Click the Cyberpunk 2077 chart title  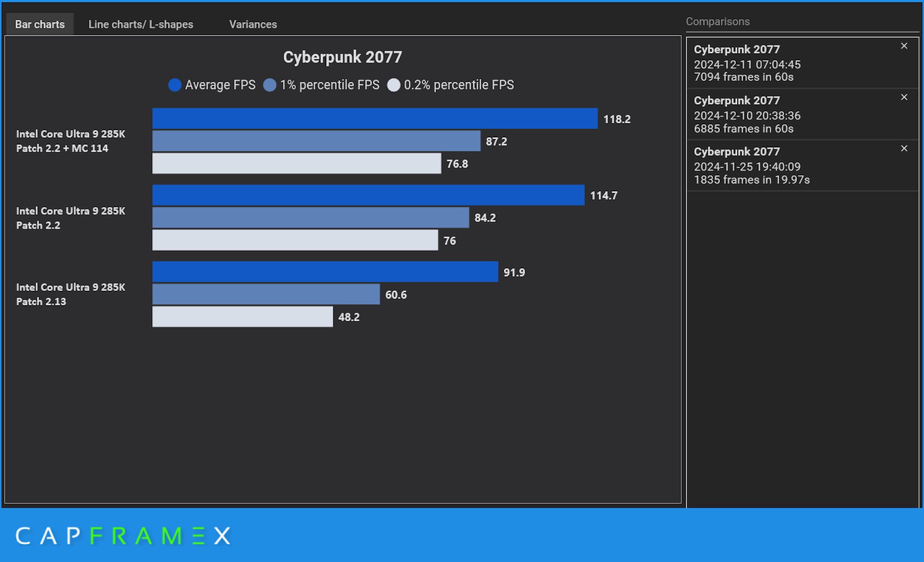point(342,57)
